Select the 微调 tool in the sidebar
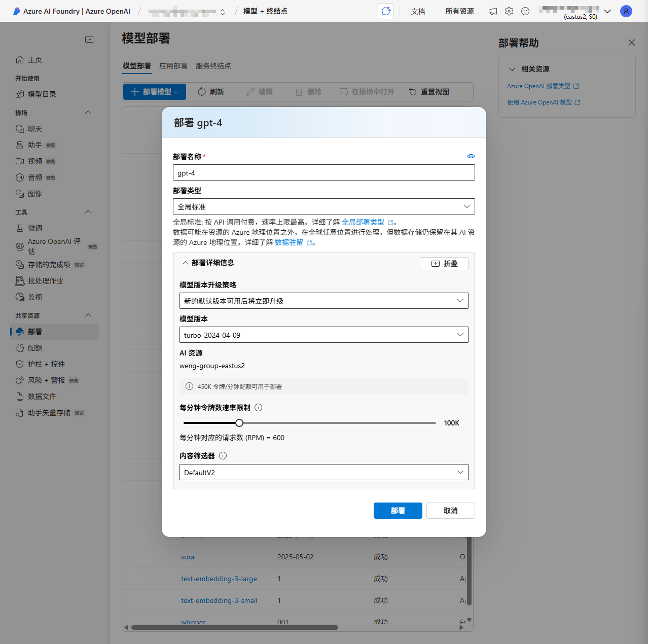 (x=33, y=228)
